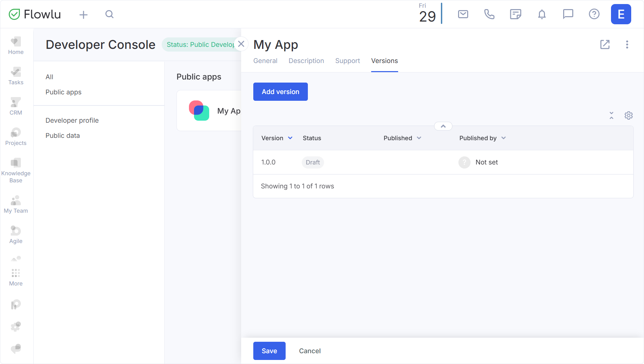Image resolution: width=644 pixels, height=364 pixels.
Task: Open the mountain icon module in sidebar
Action: pyautogui.click(x=16, y=259)
